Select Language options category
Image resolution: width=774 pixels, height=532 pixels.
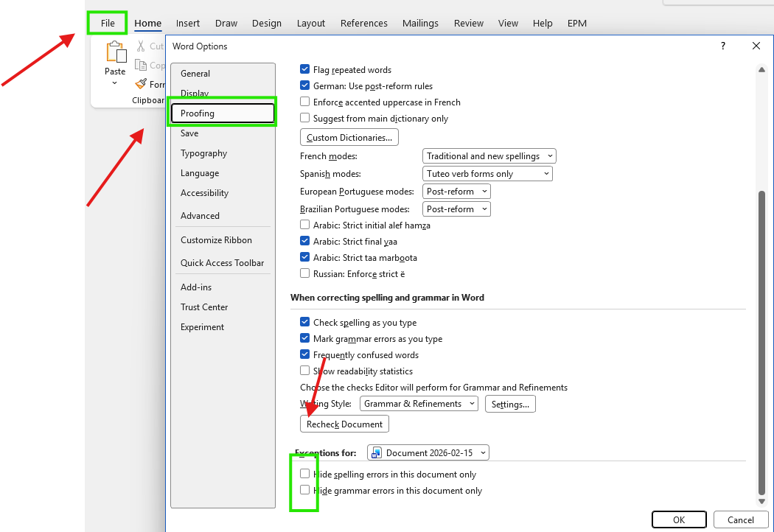[x=223, y=173]
